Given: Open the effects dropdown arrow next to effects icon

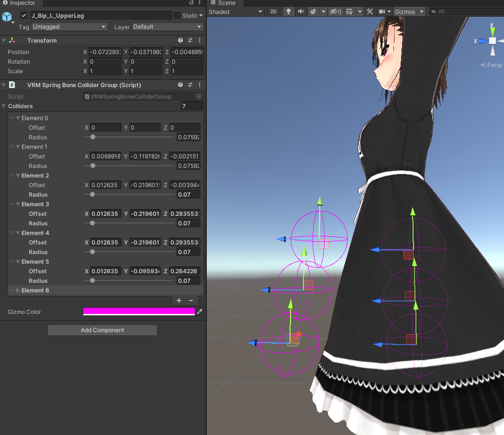Looking at the screenshot, I should pos(324,11).
